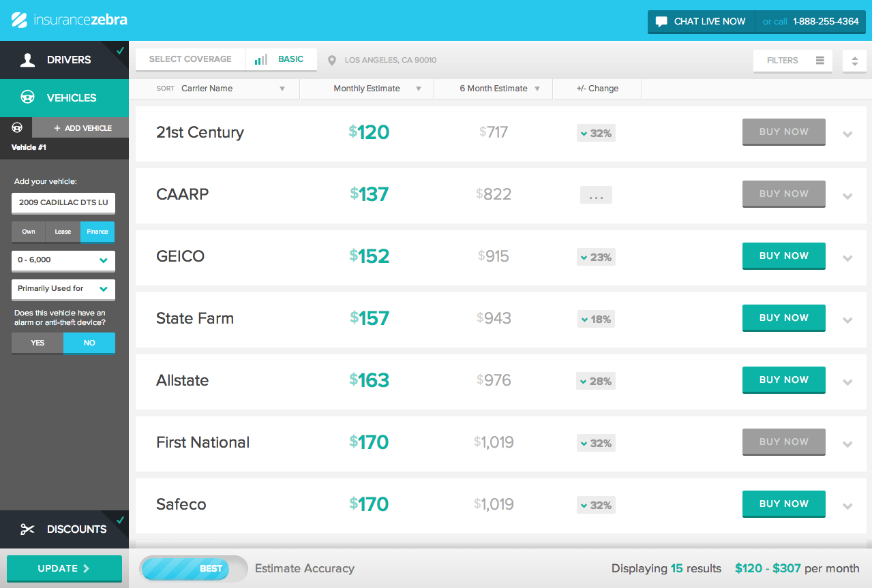The height and width of the screenshot is (588, 872).
Task: Click the Update button
Action: click(x=64, y=568)
